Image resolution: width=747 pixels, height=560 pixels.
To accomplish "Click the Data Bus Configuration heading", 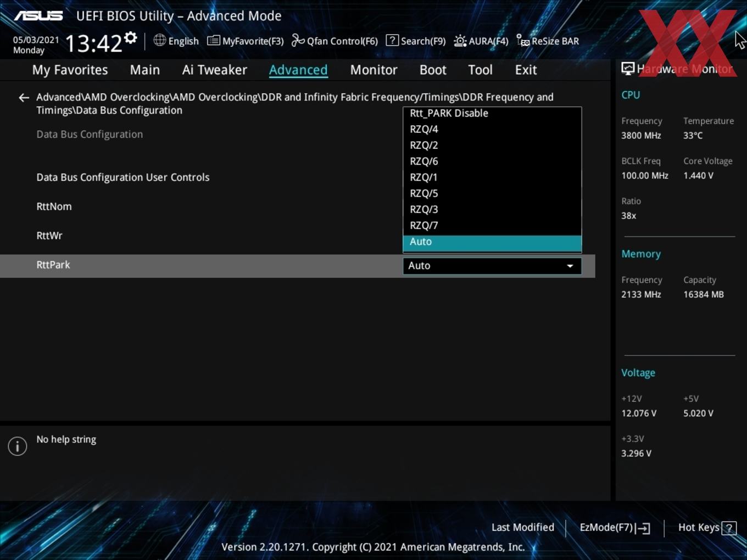I will (x=90, y=135).
